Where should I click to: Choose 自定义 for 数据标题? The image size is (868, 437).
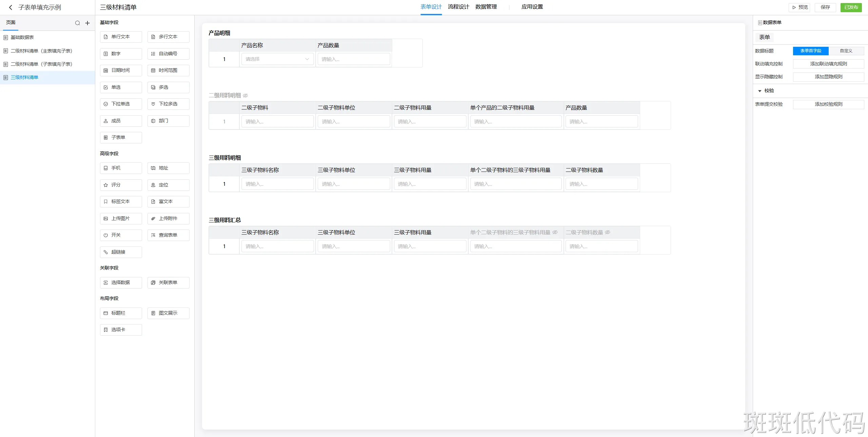846,51
